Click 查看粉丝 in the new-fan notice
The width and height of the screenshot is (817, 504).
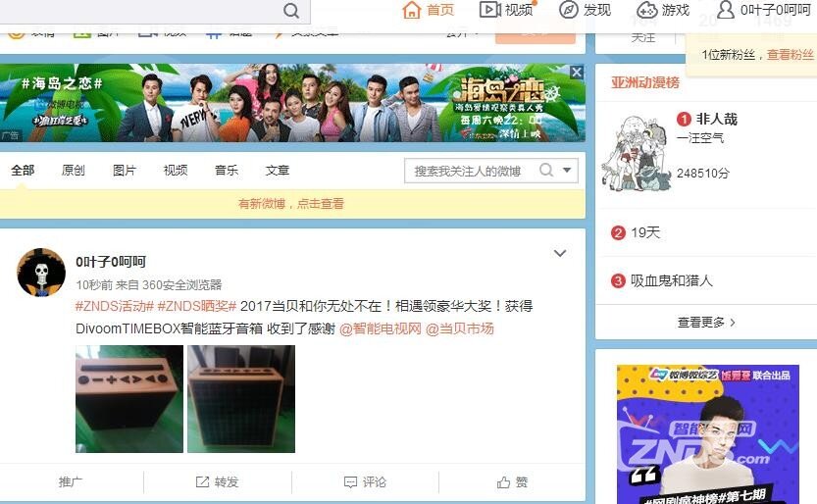click(790, 55)
